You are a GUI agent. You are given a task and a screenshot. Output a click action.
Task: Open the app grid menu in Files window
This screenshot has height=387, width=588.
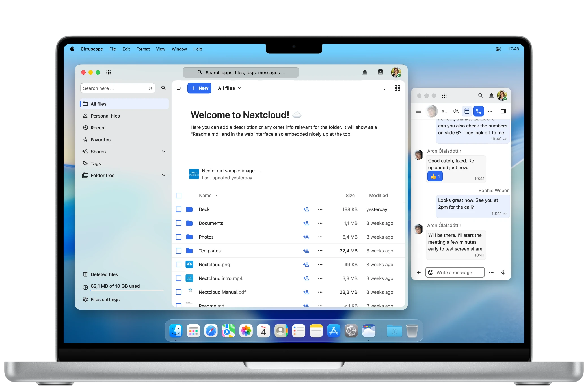click(108, 72)
